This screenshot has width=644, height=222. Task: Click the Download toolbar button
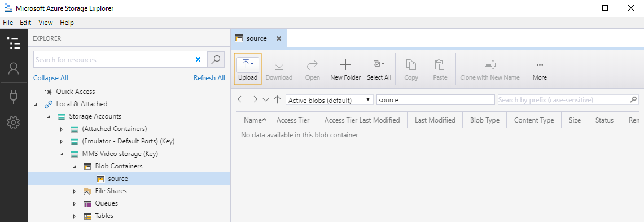279,69
